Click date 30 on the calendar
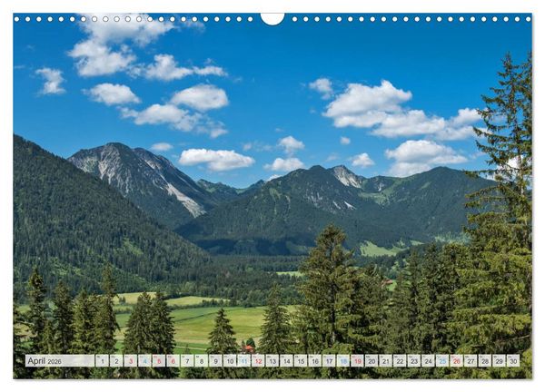 click(x=513, y=361)
